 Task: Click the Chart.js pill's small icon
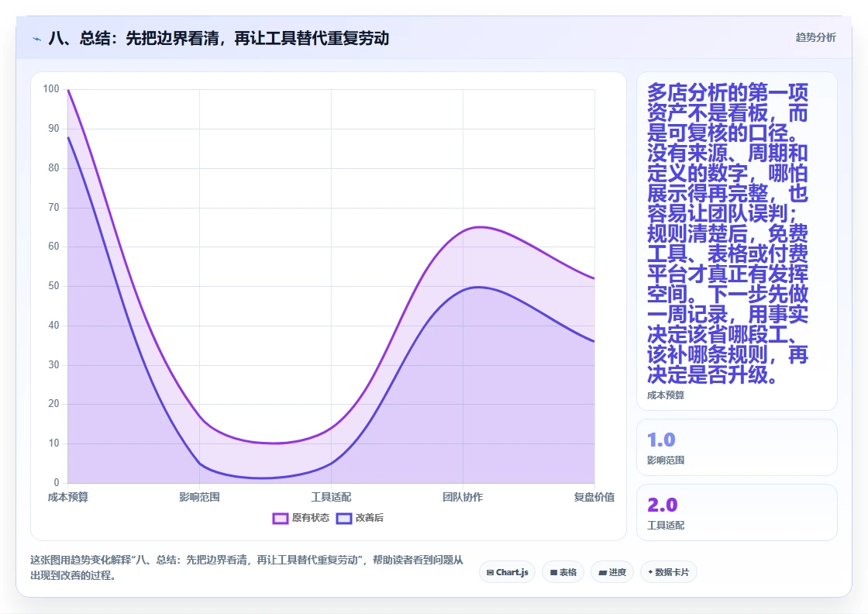[491, 572]
